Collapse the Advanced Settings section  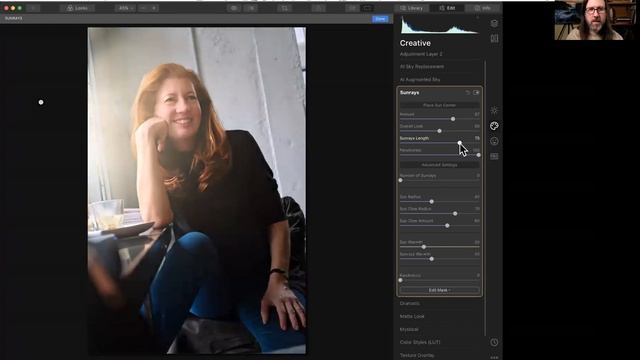pyautogui.click(x=440, y=165)
